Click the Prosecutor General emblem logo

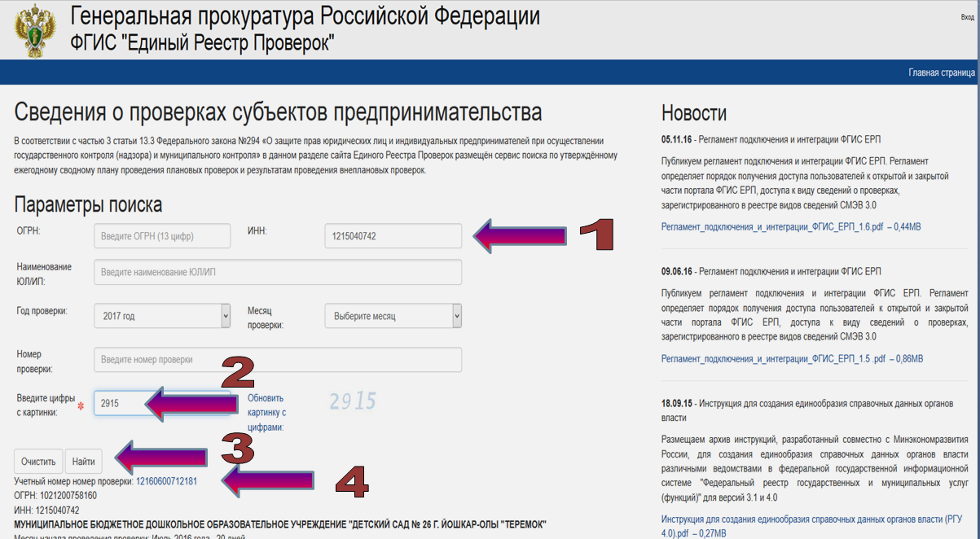tap(36, 30)
